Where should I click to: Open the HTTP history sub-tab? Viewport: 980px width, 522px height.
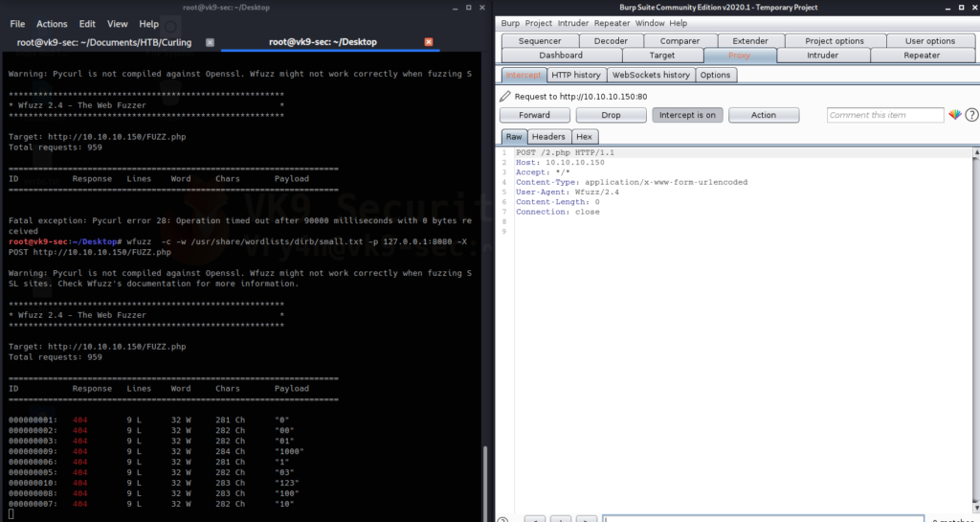pos(575,75)
